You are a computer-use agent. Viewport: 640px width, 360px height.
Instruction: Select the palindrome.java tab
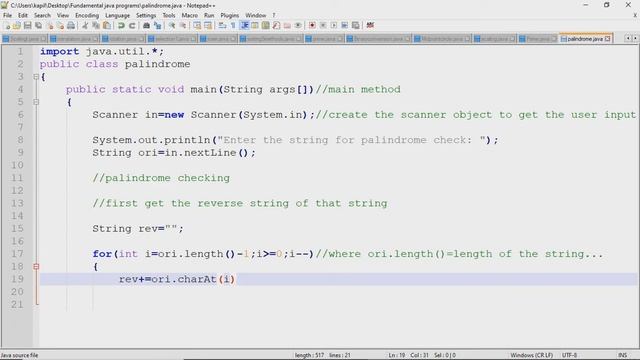(x=584, y=39)
